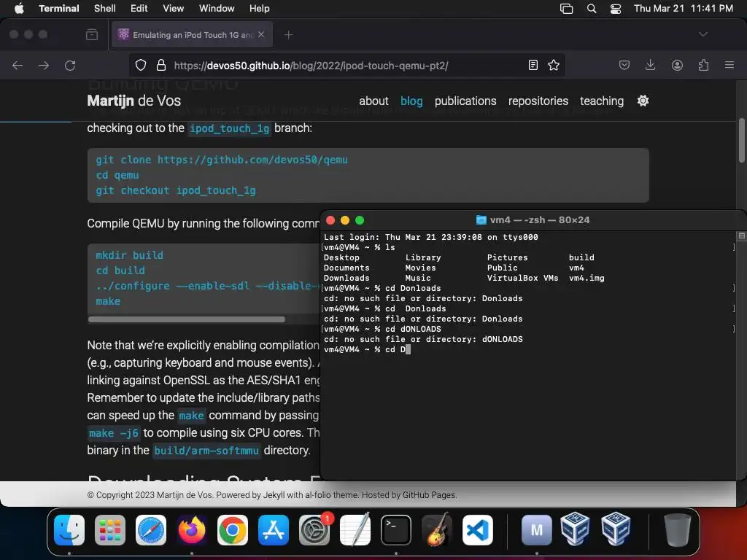Bookmark this page with the star icon

[553, 65]
